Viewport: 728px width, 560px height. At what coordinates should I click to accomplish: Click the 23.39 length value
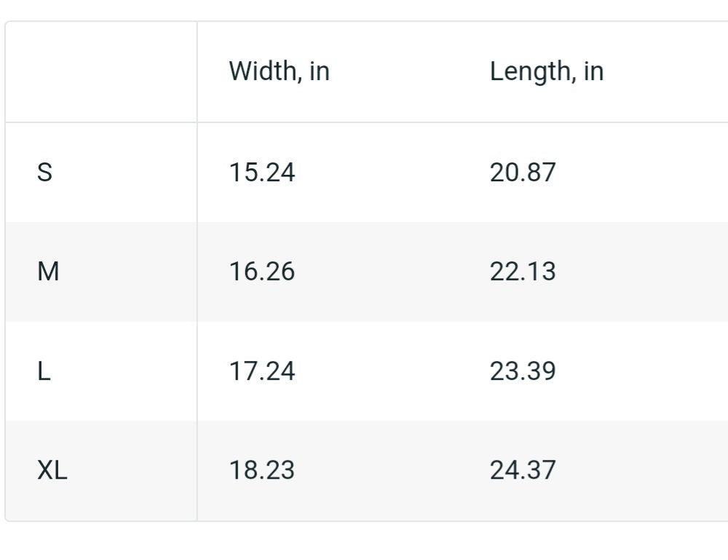point(523,371)
